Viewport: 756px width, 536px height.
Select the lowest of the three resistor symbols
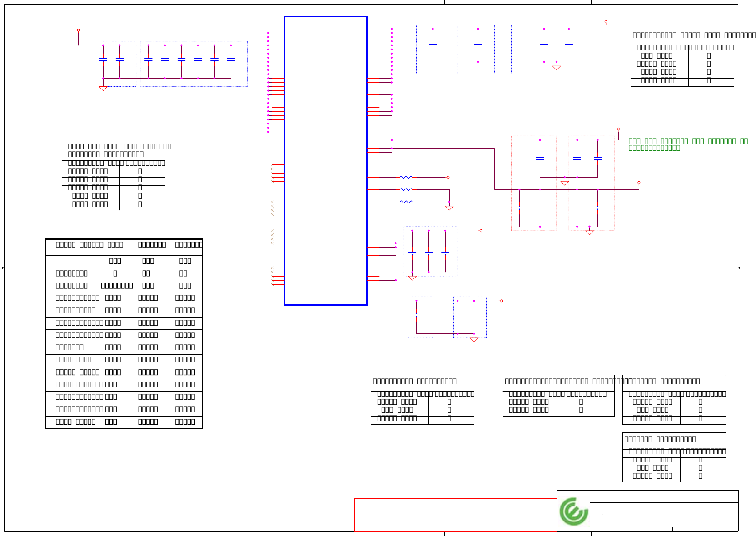[x=406, y=202]
